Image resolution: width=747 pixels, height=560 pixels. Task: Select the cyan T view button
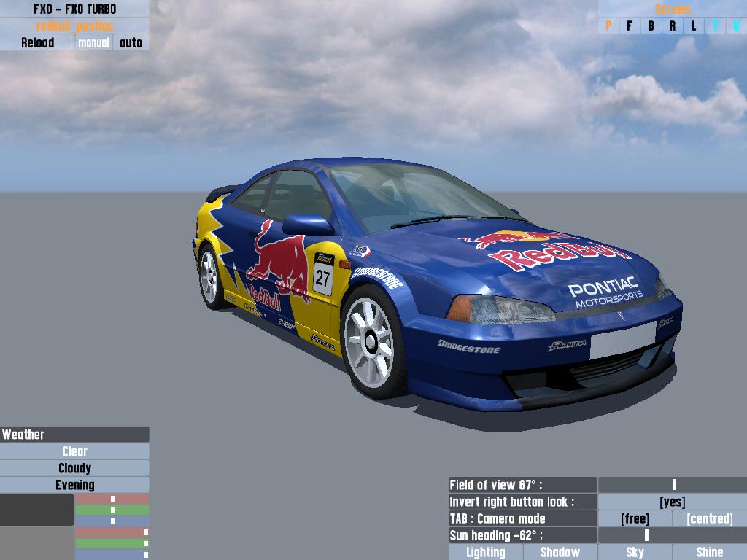pyautogui.click(x=715, y=26)
